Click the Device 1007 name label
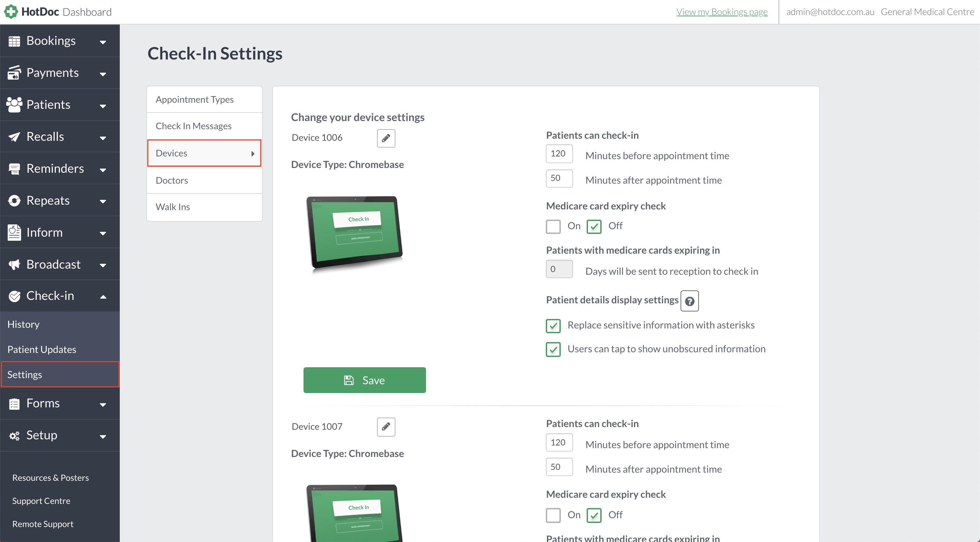 click(x=317, y=427)
